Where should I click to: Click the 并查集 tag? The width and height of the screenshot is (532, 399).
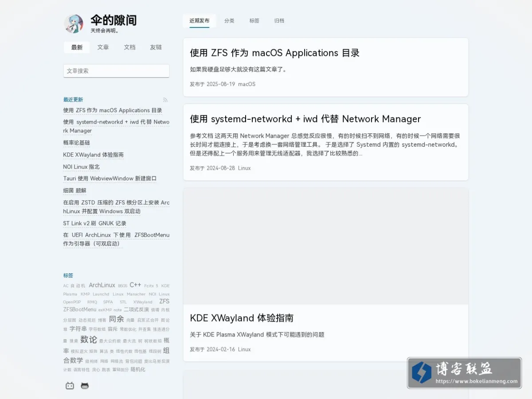145,329
